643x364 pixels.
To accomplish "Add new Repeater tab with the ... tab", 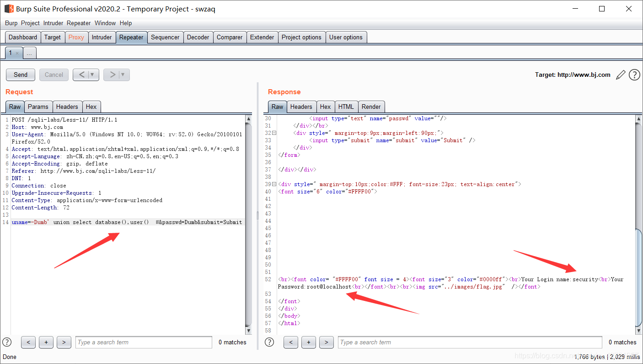I will [x=29, y=53].
